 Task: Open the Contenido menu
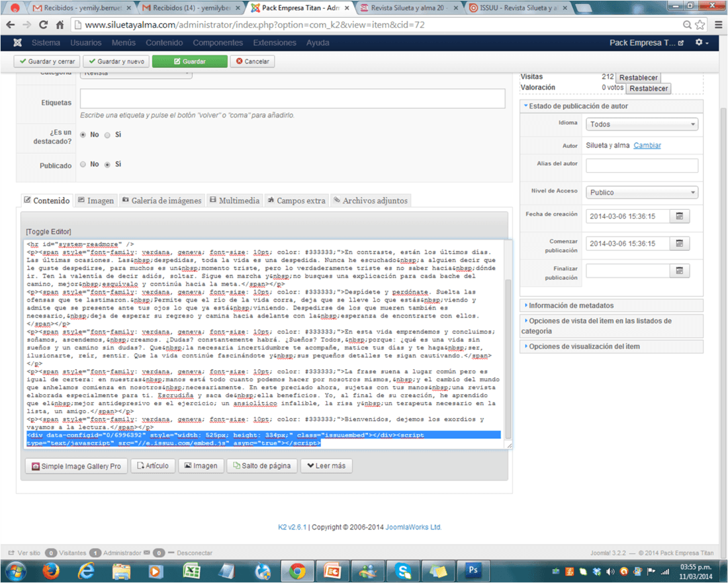click(x=164, y=43)
